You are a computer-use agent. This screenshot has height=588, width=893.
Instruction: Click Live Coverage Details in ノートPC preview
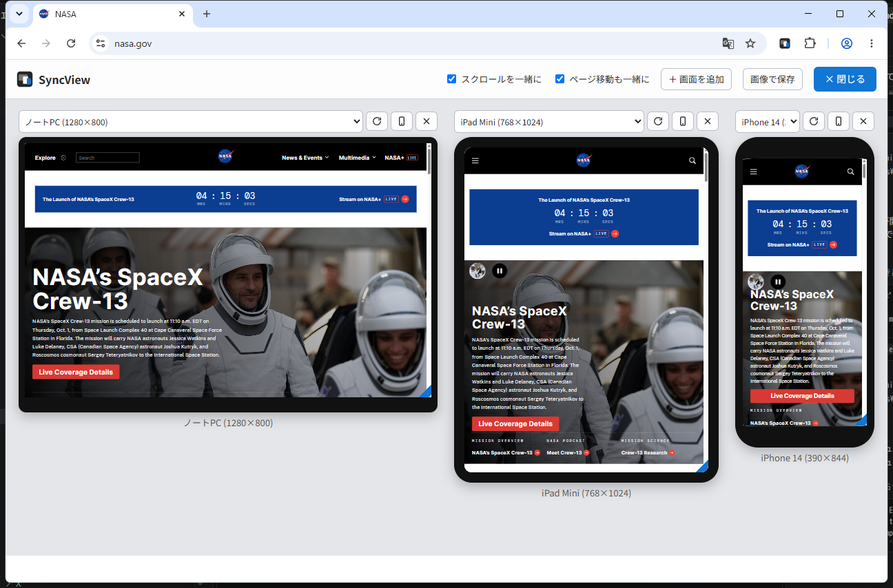click(76, 372)
